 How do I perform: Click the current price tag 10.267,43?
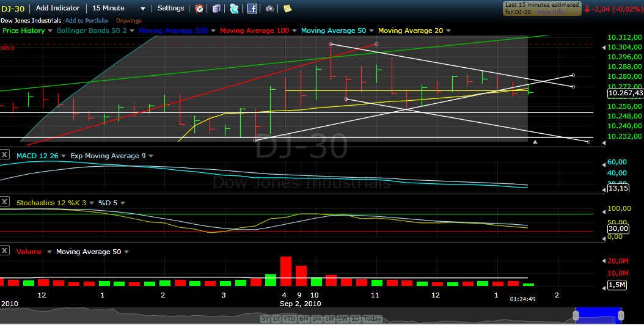625,93
